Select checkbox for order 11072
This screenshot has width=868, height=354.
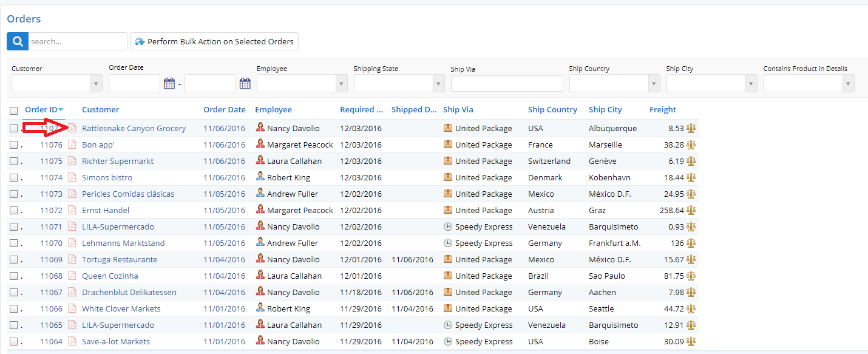[13, 210]
